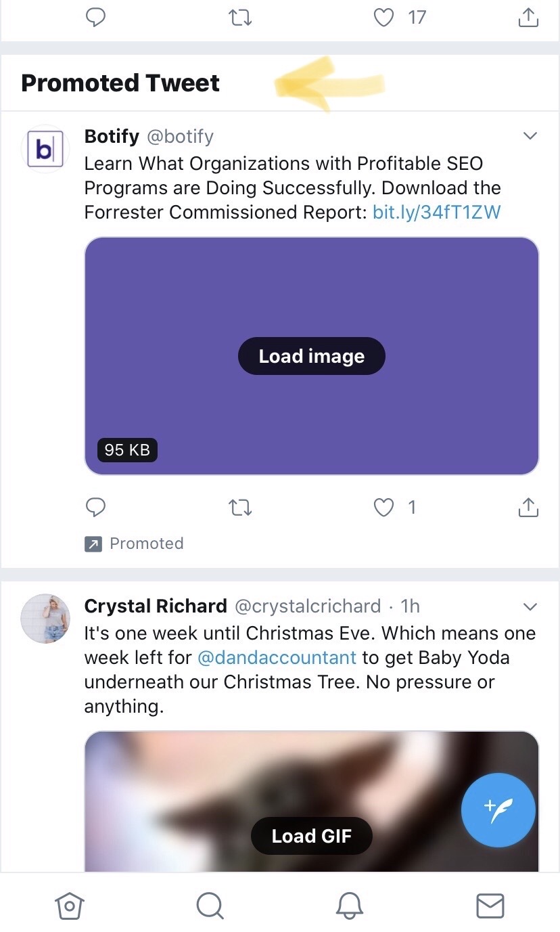Open the Notifications bell icon

point(350,906)
